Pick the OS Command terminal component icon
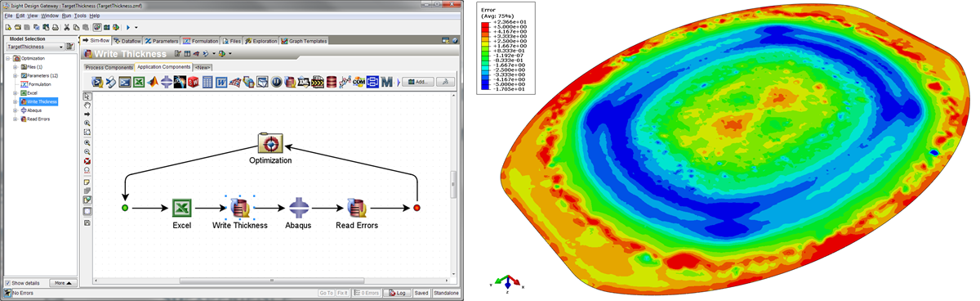This screenshot has height=301, width=980. pyautogui.click(x=124, y=82)
